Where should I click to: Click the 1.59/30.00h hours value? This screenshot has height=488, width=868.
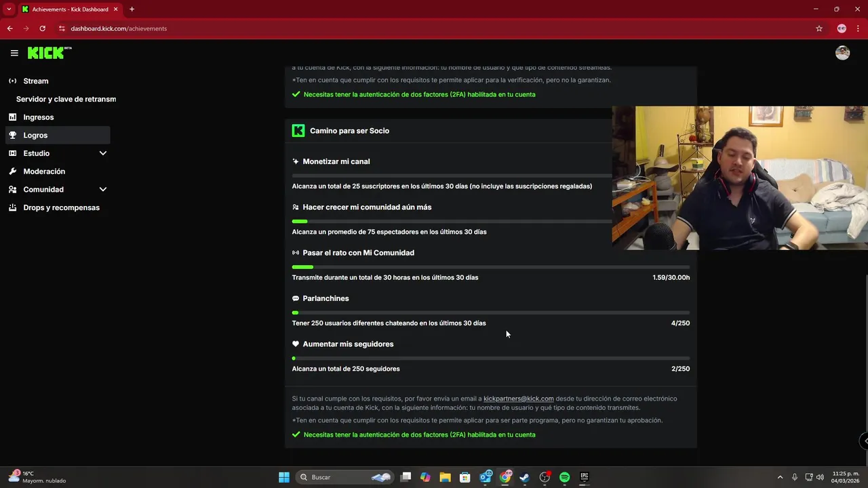pyautogui.click(x=671, y=277)
